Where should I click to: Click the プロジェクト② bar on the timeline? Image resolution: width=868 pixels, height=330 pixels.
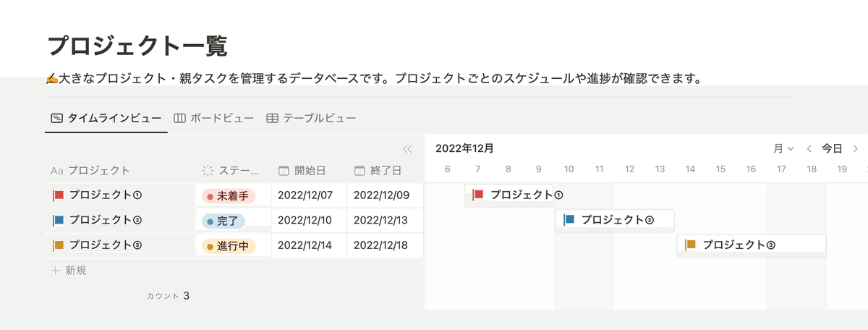[615, 220]
